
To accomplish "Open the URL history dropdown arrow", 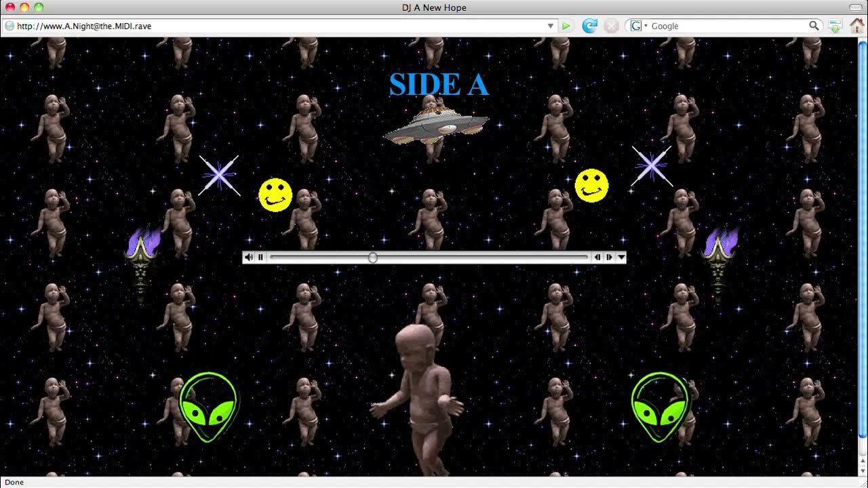I will 551,26.
